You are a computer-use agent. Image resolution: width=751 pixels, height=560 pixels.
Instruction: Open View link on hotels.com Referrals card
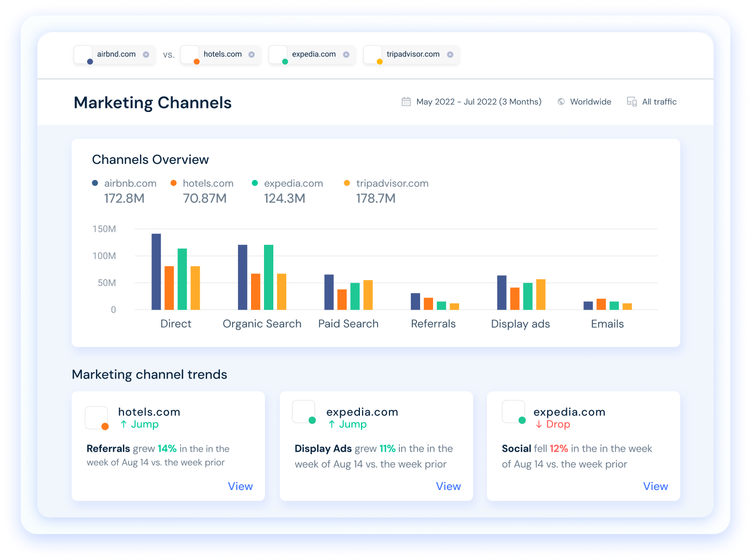[x=240, y=486]
